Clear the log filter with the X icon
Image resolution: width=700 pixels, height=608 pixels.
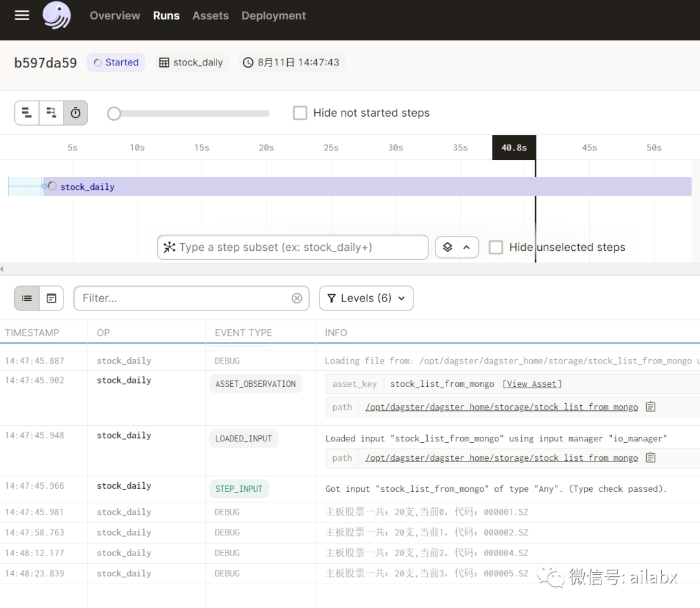tap(297, 298)
